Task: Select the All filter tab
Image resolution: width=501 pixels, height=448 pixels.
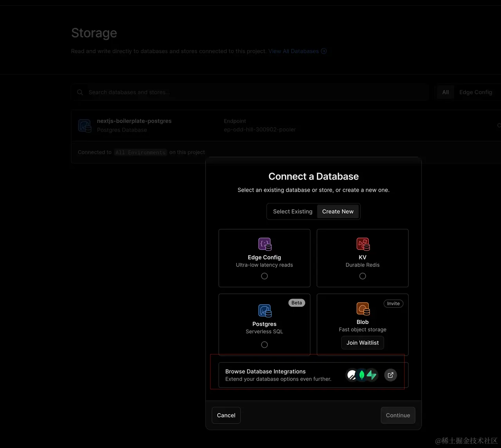Action: coord(445,92)
